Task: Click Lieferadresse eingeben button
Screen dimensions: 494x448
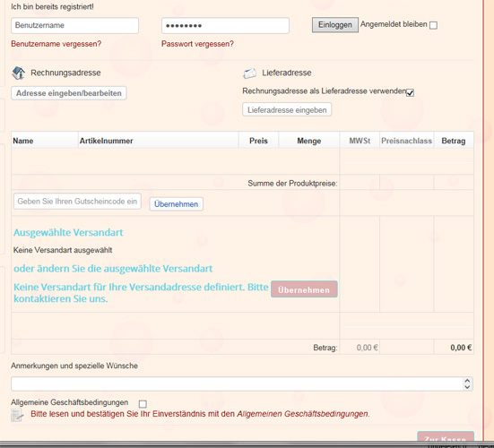Action: pyautogui.click(x=287, y=109)
